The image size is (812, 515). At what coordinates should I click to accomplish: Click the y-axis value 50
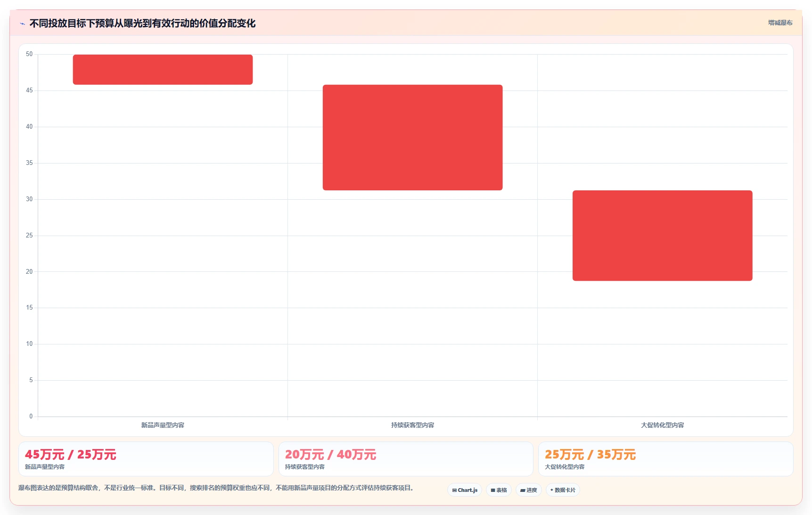click(x=29, y=54)
